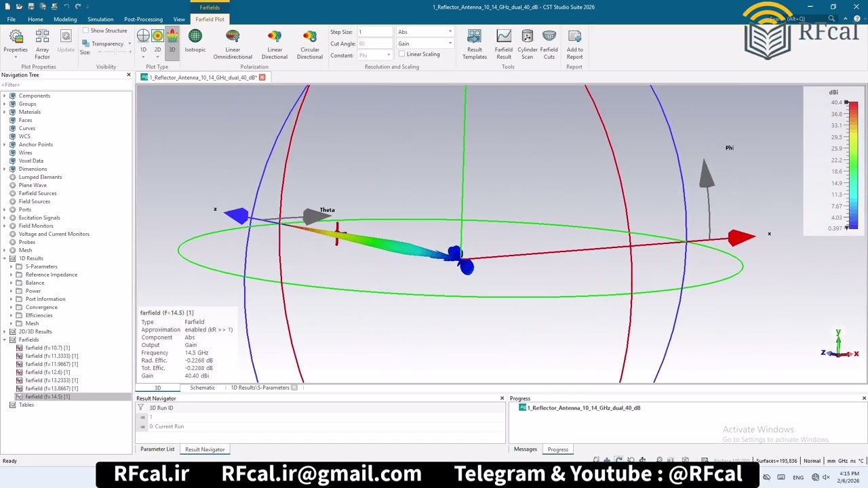Switch to the Parameter List tab
868x488 pixels.
157,449
